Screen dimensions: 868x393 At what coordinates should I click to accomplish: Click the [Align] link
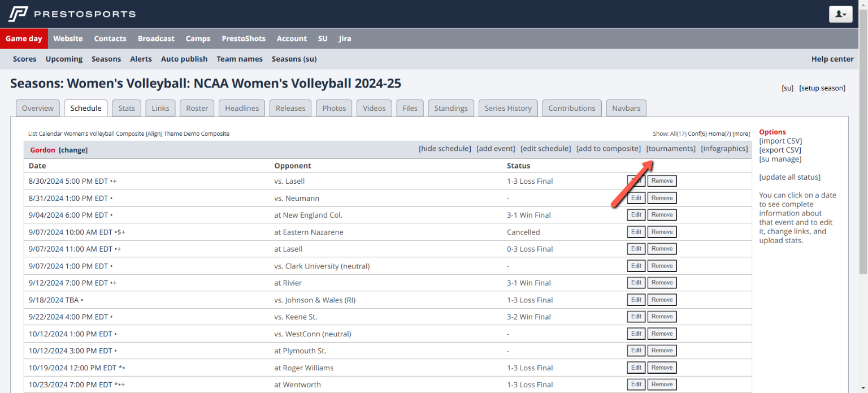click(x=154, y=134)
